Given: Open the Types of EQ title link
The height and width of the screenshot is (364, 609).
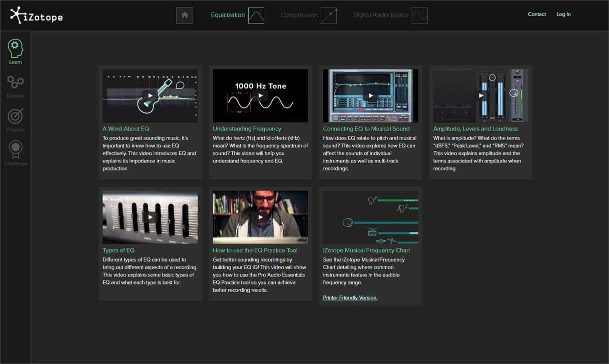Looking at the screenshot, I should click(119, 250).
